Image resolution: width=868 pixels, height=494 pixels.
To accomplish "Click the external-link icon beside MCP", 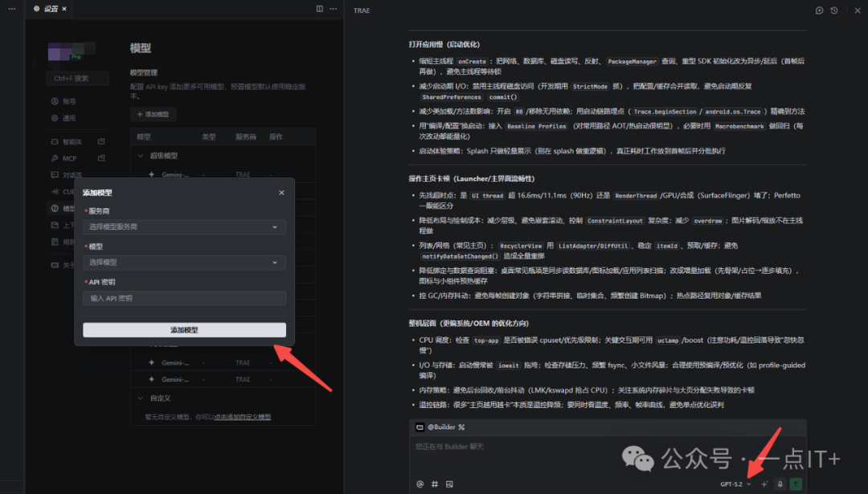I will 101,158.
